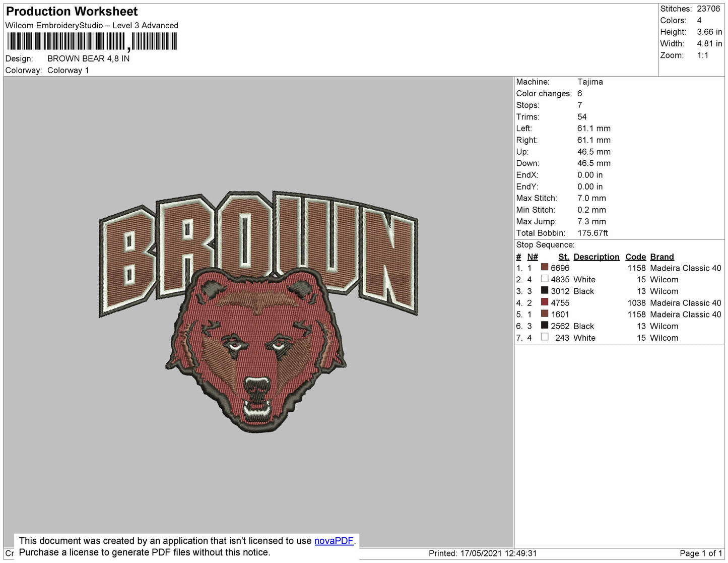This screenshot has height=563, width=728.
Task: Click the barcode under the worksheet title
Action: tap(92, 42)
